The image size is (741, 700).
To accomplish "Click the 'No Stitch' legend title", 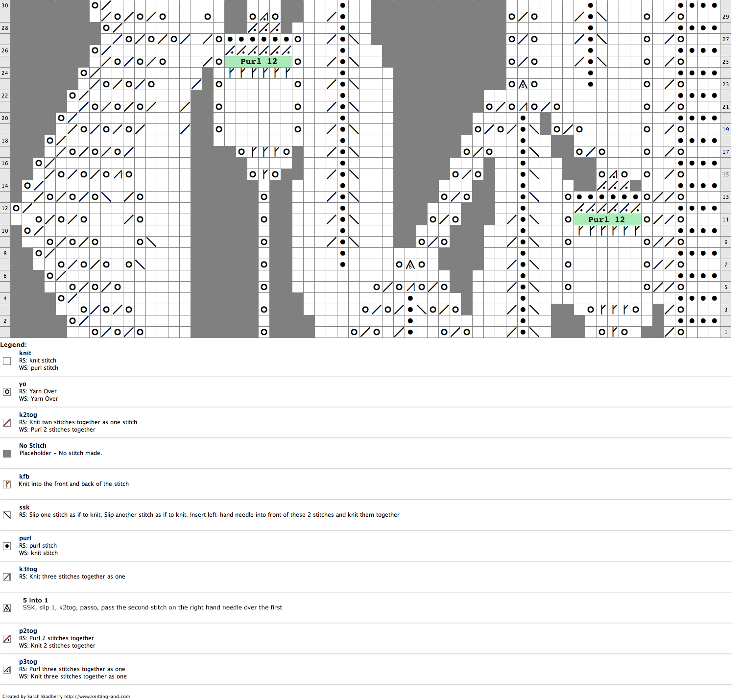I will [33, 446].
